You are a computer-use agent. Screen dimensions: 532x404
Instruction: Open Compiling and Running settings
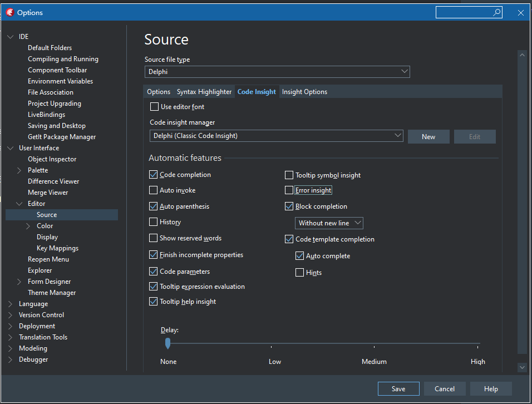pyautogui.click(x=63, y=59)
